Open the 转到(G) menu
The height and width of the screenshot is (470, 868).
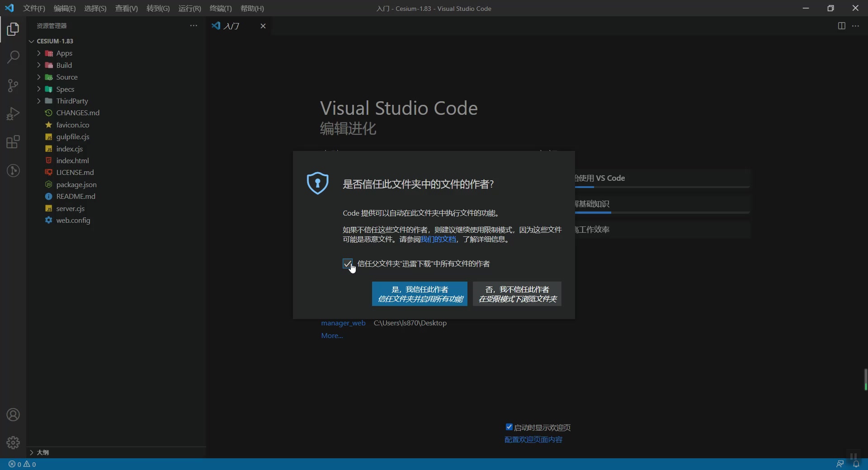[x=158, y=8]
